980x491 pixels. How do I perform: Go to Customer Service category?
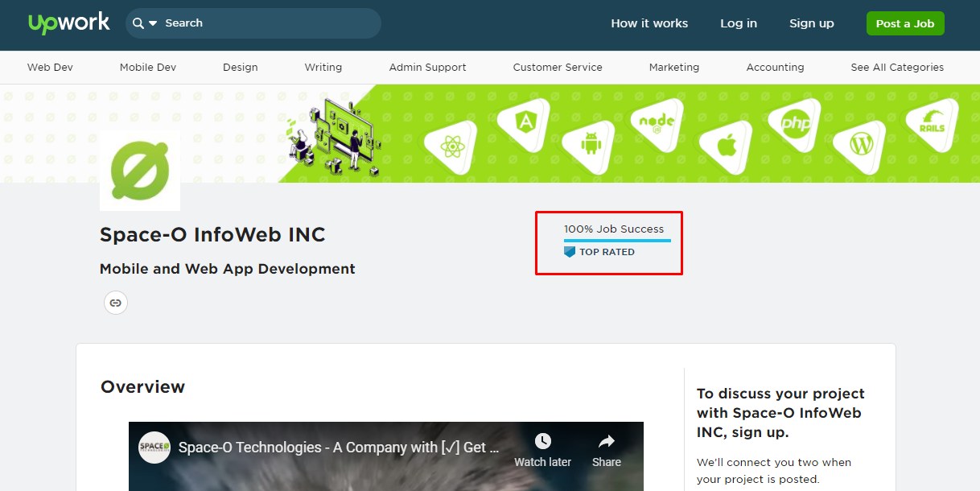click(558, 68)
